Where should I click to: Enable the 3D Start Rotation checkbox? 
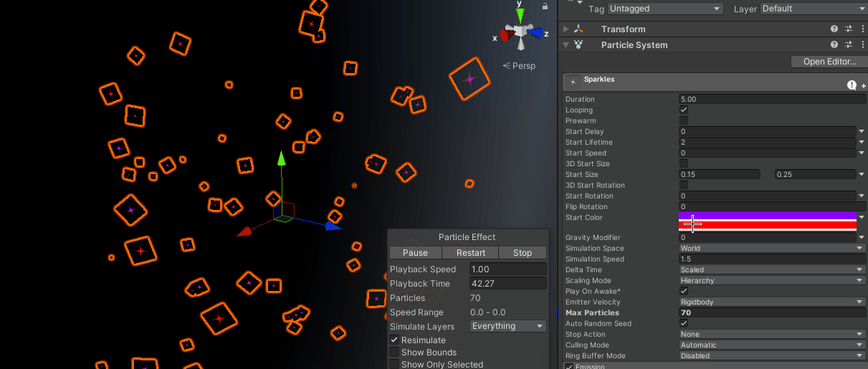(684, 186)
